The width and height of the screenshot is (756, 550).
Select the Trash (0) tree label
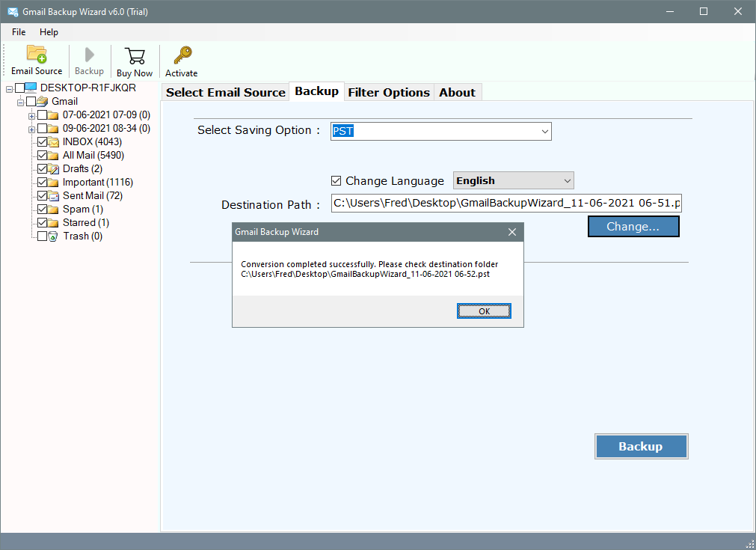[82, 236]
